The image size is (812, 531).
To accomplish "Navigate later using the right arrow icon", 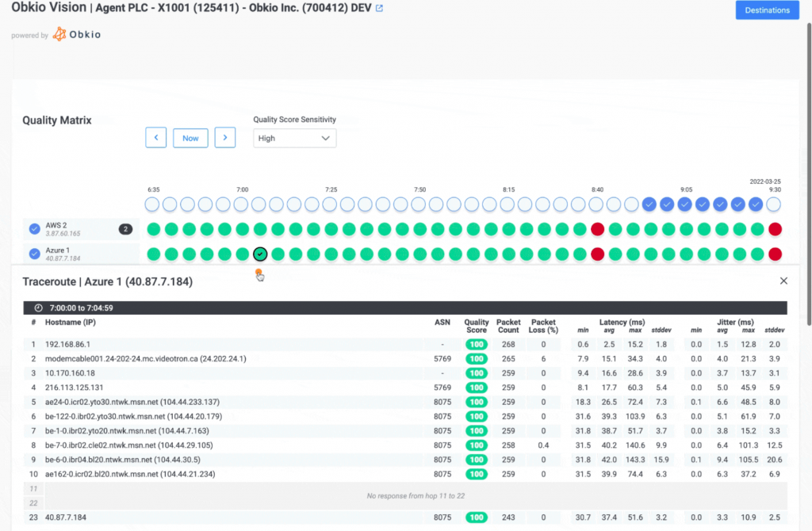I will pyautogui.click(x=224, y=137).
